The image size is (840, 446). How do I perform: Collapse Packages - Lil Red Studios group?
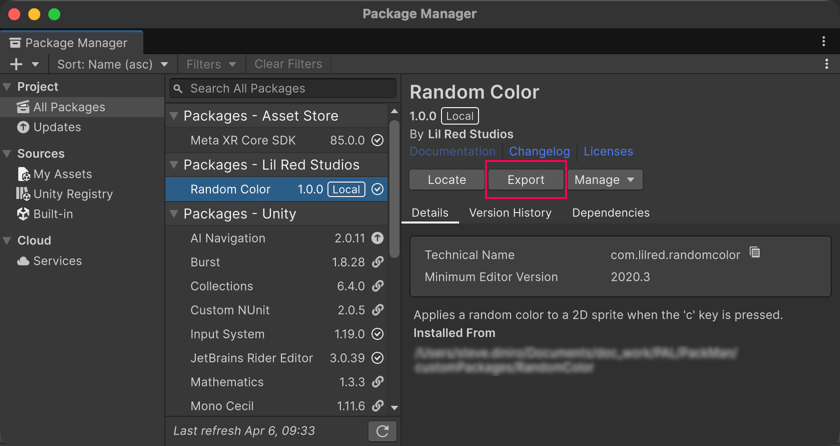click(x=174, y=165)
